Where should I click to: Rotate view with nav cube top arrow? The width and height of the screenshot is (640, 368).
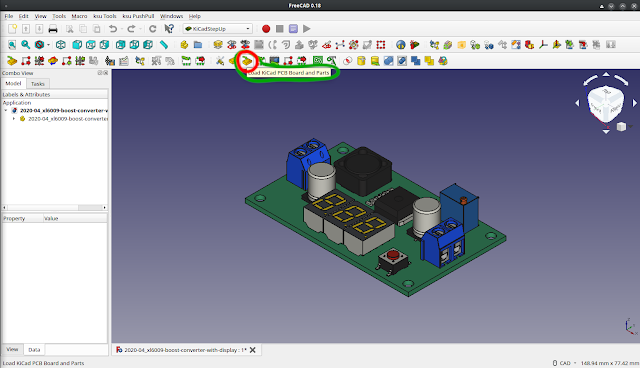(606, 75)
